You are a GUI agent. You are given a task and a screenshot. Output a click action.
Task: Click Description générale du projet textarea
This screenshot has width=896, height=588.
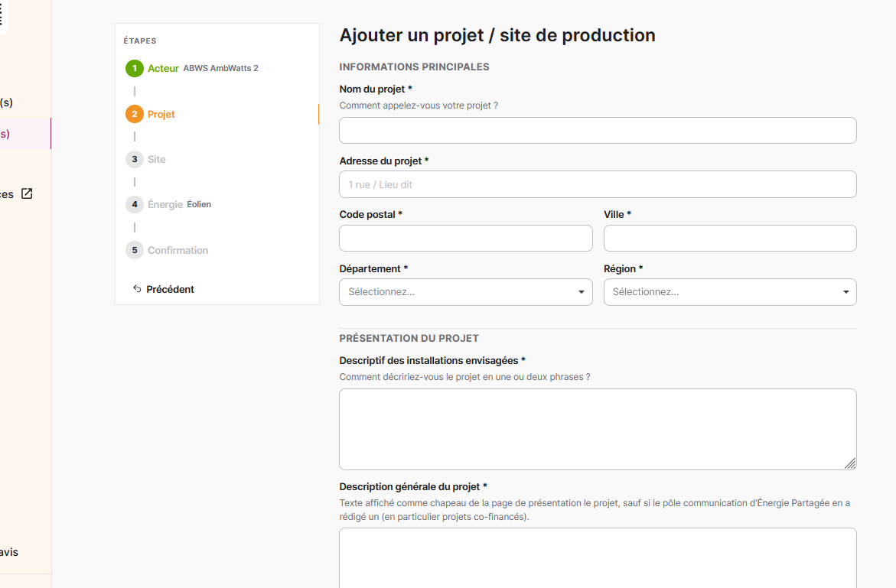coord(598,558)
